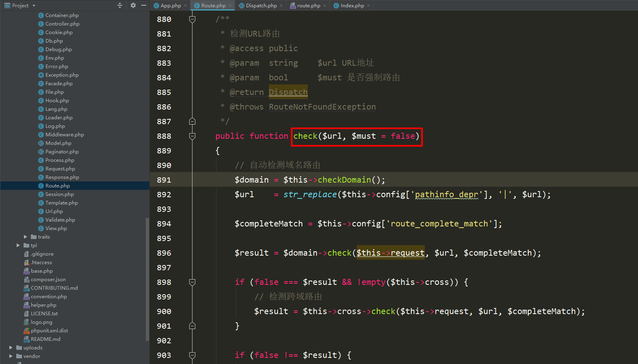This screenshot has width=638, height=364.
Task: Close the Dispatch.php tab
Action: [281, 6]
